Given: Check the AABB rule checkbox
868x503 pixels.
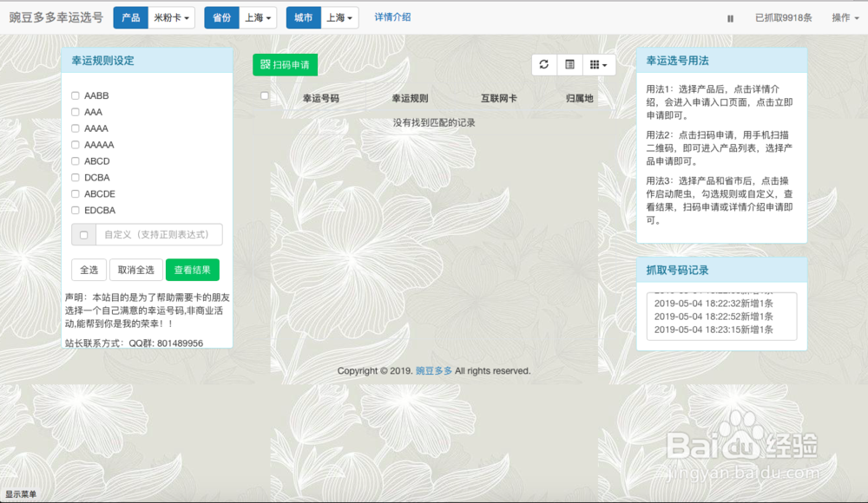Looking at the screenshot, I should pyautogui.click(x=76, y=95).
